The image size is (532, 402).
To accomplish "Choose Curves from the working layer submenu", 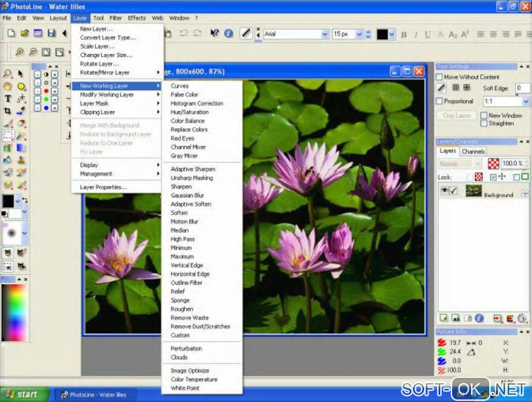I will click(x=179, y=86).
